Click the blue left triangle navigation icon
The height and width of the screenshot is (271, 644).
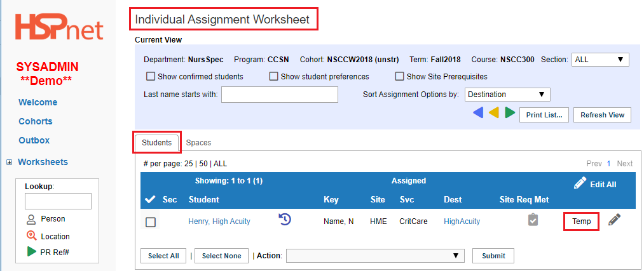coord(477,113)
